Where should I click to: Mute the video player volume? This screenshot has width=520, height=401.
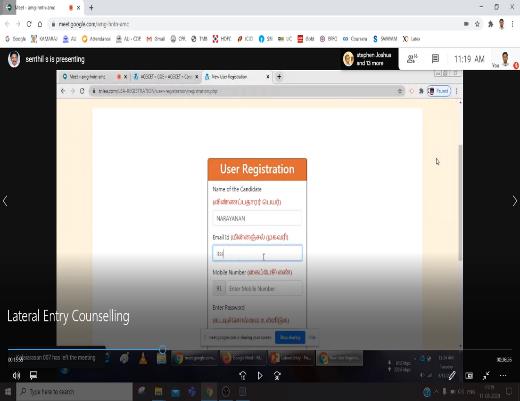click(16, 376)
